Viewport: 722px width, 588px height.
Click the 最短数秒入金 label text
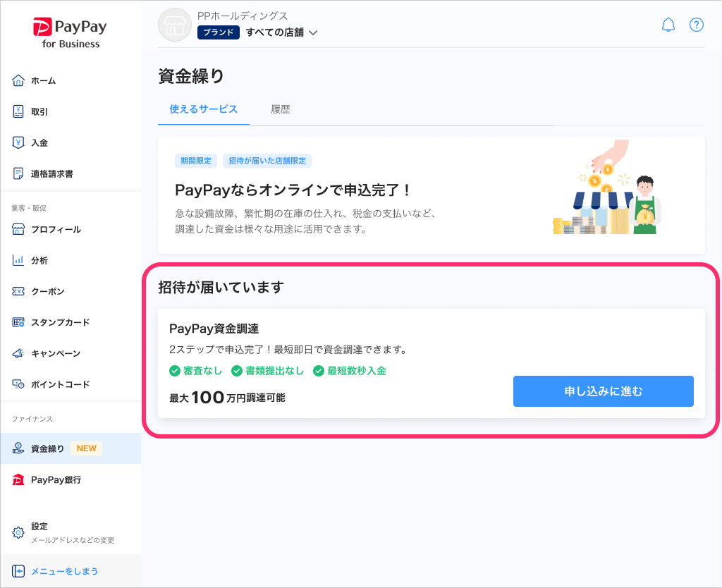pyautogui.click(x=356, y=371)
